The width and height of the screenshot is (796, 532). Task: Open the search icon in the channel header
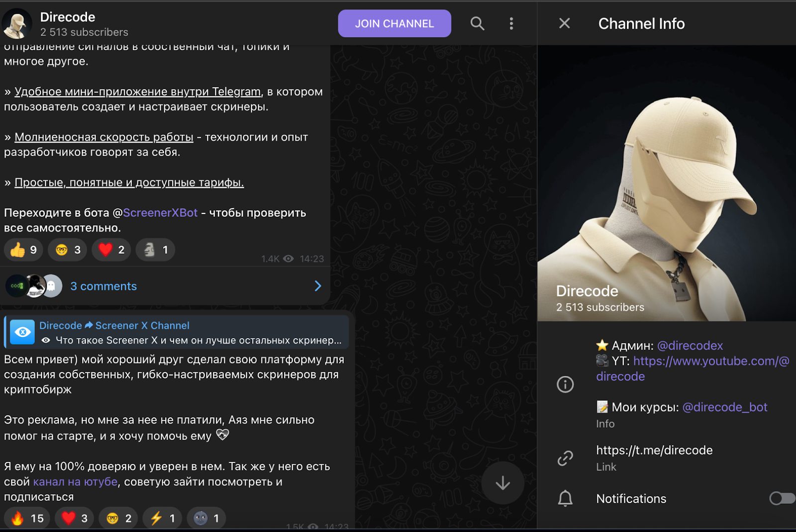click(477, 23)
